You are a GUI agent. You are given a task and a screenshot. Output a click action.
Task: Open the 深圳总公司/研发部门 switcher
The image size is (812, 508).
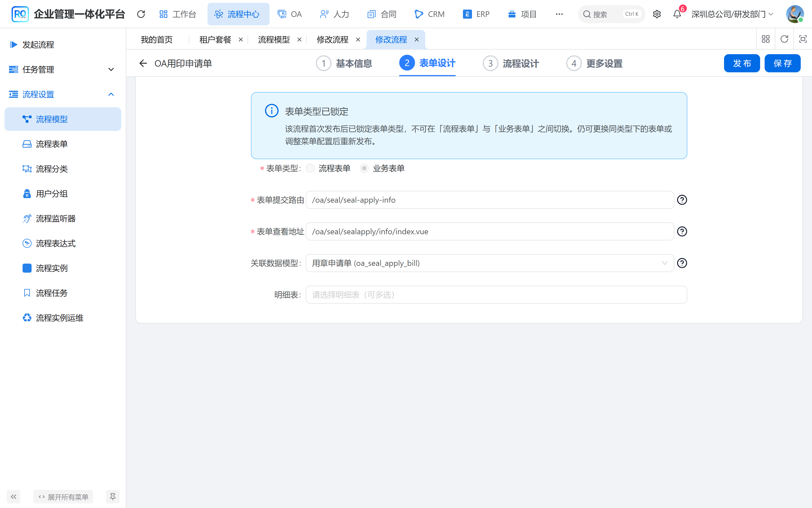click(732, 14)
